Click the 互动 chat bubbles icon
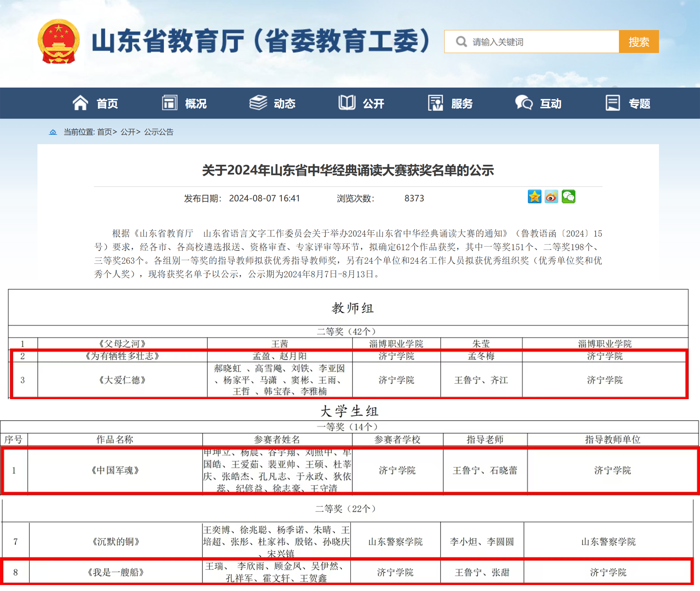Viewport: 700px width, 591px height. 524,103
